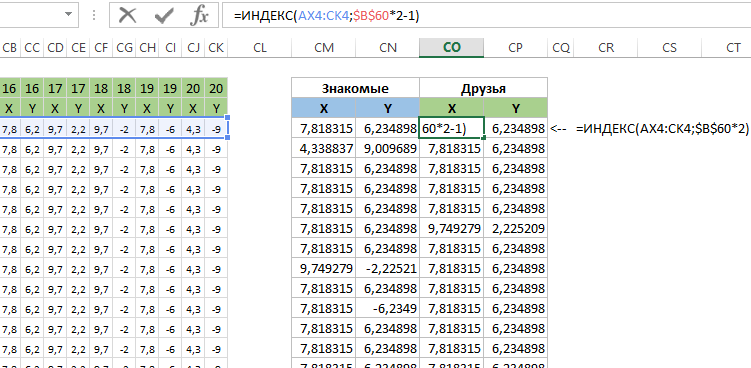Open the Insert Function fx dialog
The image size is (751, 368).
pos(199,16)
